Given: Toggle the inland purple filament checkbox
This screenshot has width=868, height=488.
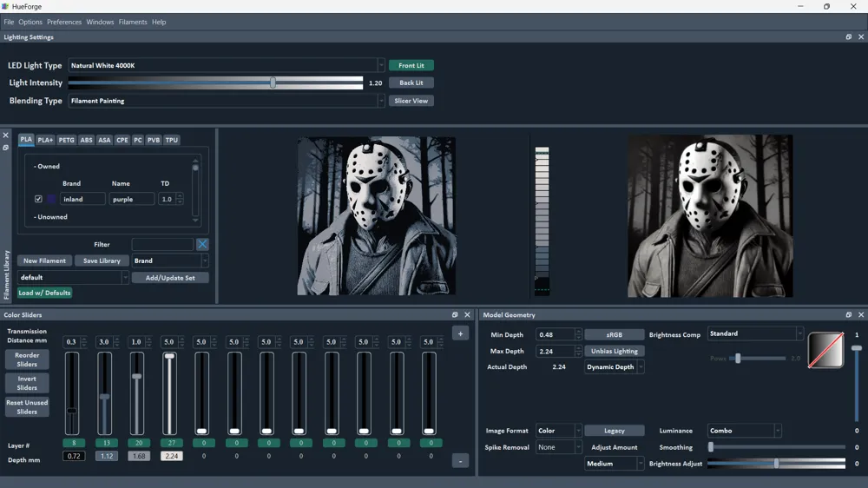Looking at the screenshot, I should [38, 199].
